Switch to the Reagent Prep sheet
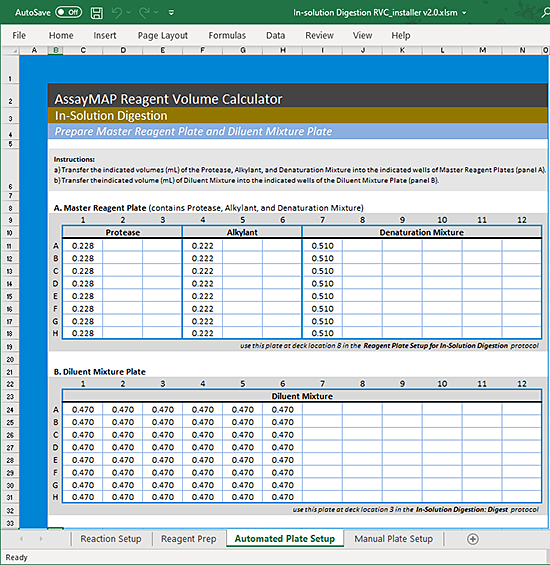This screenshot has height=565, width=550. [x=188, y=539]
